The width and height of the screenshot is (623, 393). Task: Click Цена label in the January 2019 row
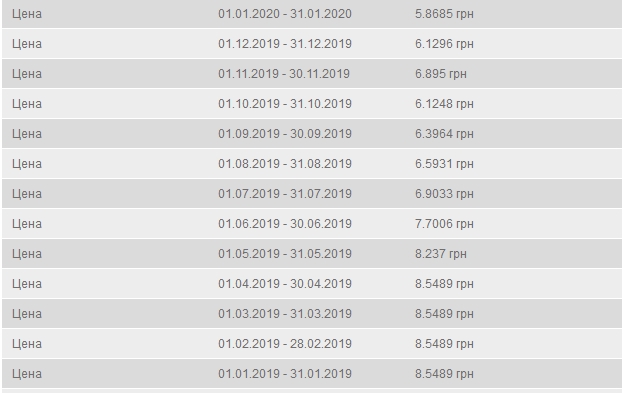click(x=27, y=374)
